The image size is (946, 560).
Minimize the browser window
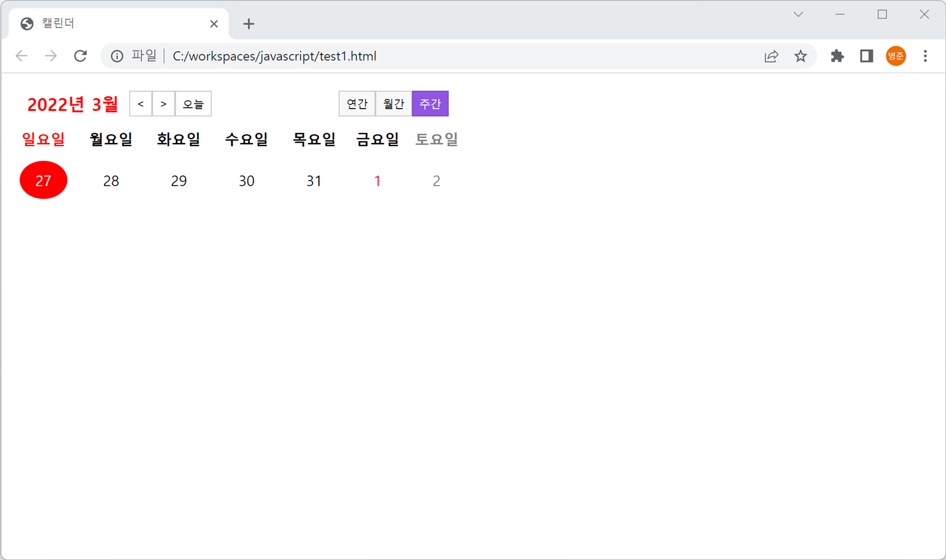tap(840, 15)
